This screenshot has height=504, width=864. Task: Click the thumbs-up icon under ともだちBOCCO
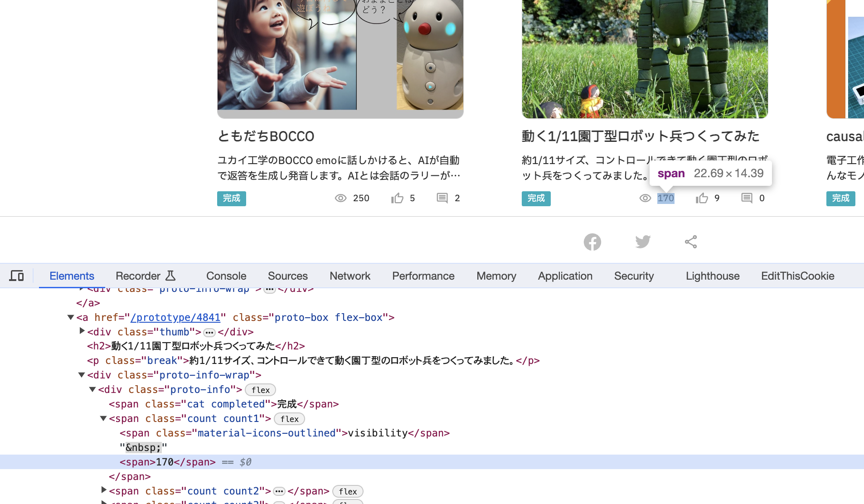398,198
